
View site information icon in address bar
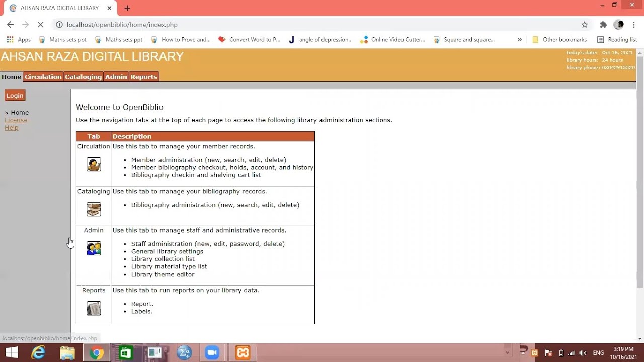tap(59, 25)
